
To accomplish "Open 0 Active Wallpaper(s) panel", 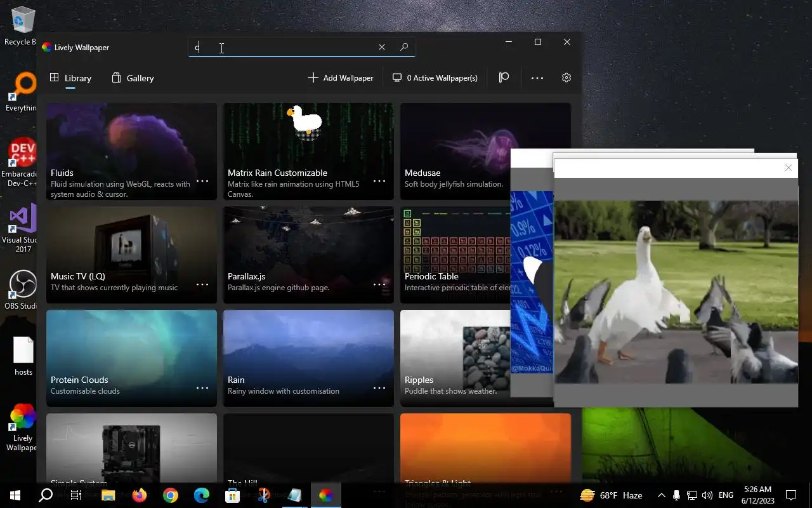I will 435,77.
